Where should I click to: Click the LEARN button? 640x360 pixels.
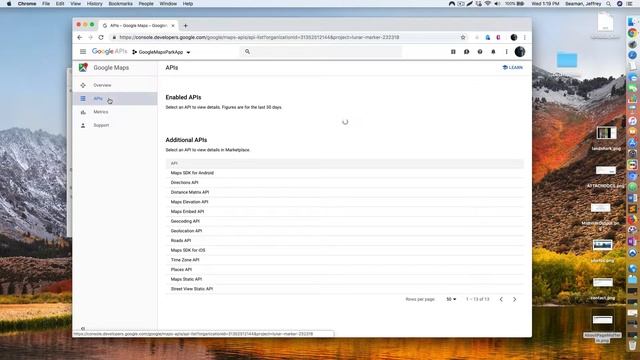[x=513, y=67]
